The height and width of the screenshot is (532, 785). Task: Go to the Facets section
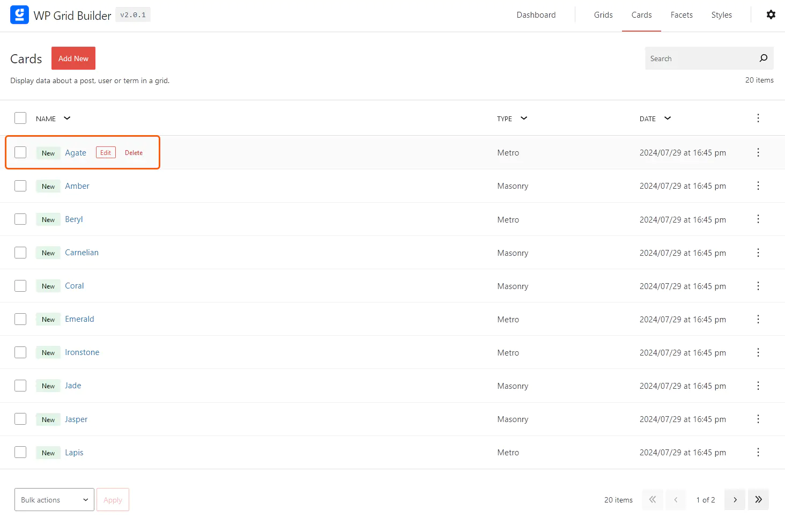(x=682, y=14)
